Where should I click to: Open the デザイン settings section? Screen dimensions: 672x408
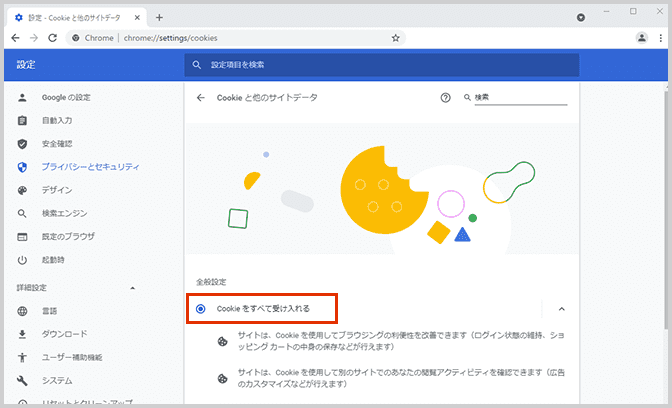[x=57, y=190]
